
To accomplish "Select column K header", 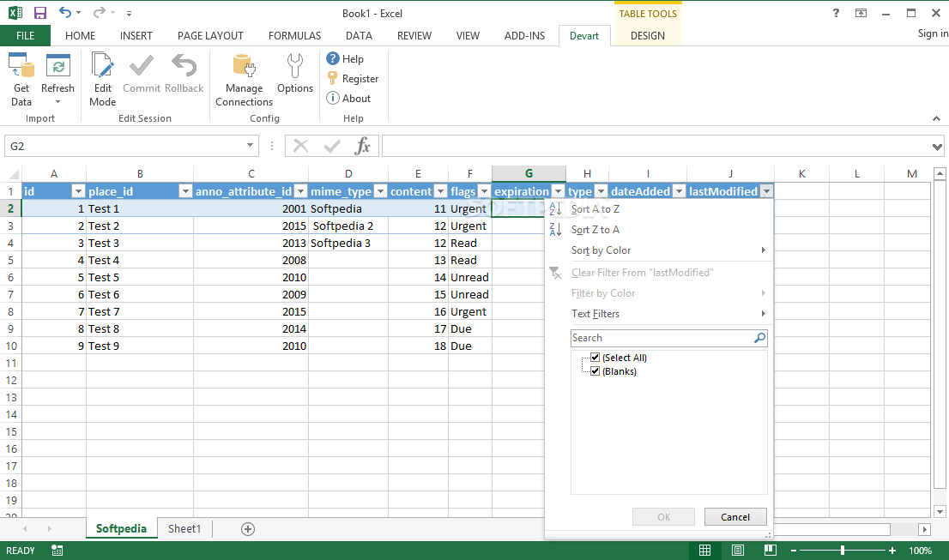I will pyautogui.click(x=801, y=173).
